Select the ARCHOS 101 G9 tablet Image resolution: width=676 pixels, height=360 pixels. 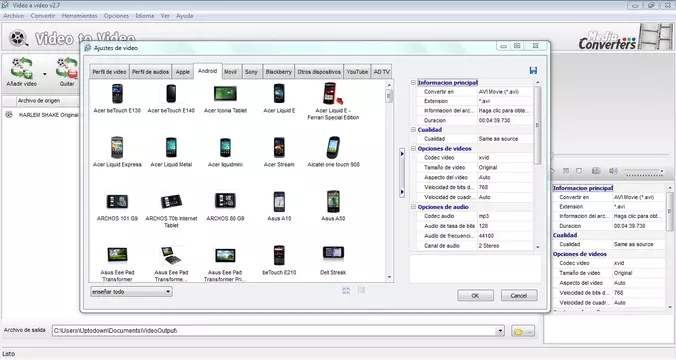(x=117, y=207)
